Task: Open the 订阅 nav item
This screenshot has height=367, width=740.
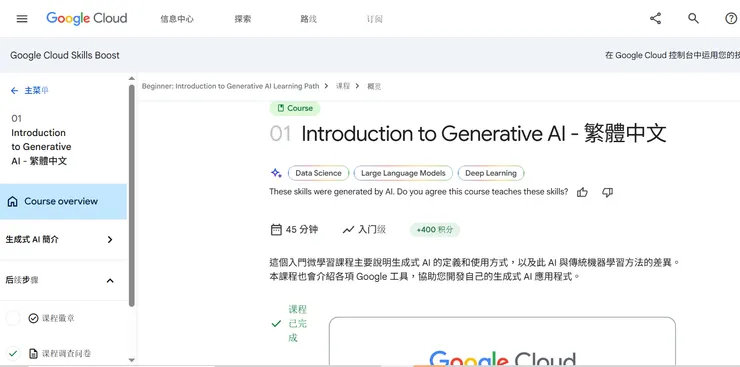Action: (x=374, y=19)
